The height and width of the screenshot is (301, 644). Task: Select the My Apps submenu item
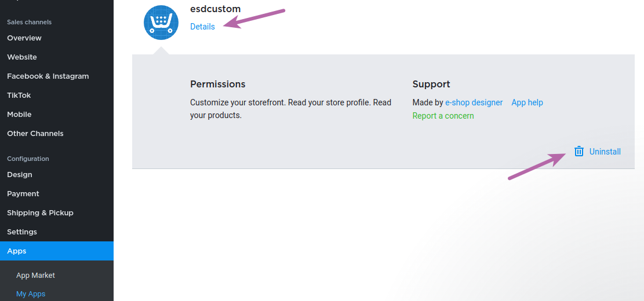30,294
